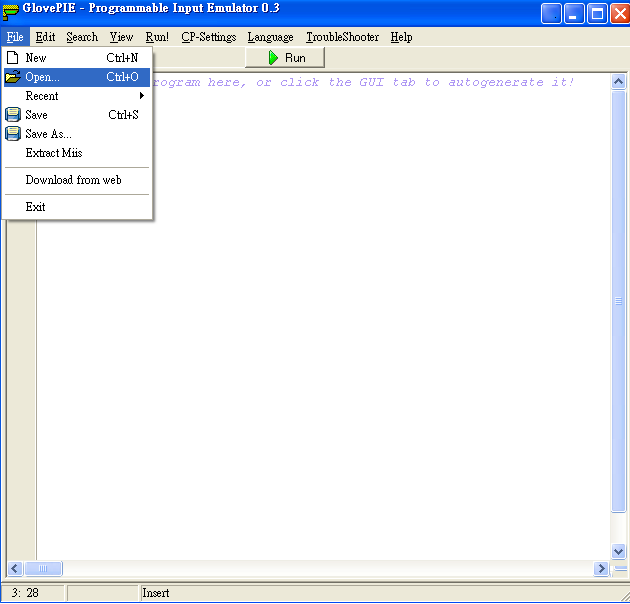Viewport: 630px width, 604px height.
Task: Click the Run button
Action: [x=285, y=58]
